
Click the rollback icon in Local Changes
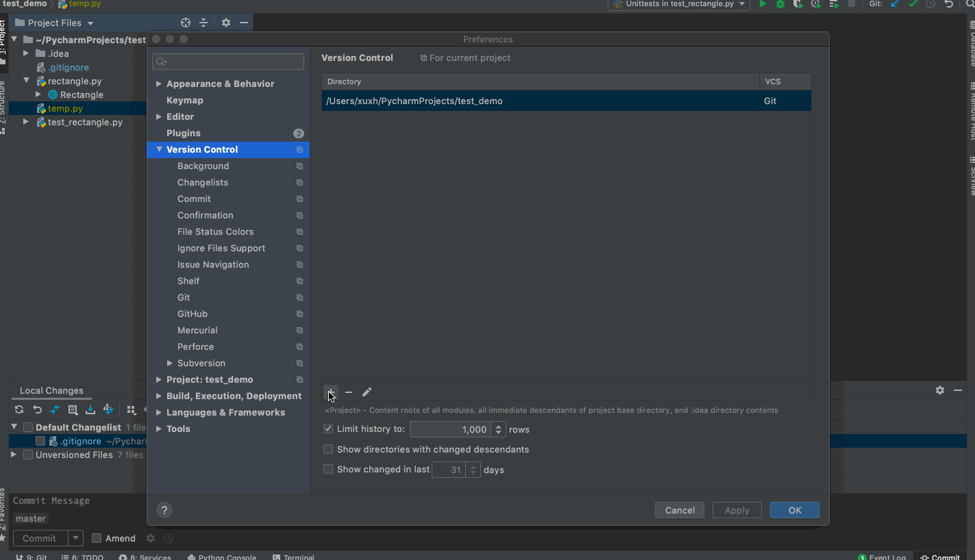click(37, 409)
